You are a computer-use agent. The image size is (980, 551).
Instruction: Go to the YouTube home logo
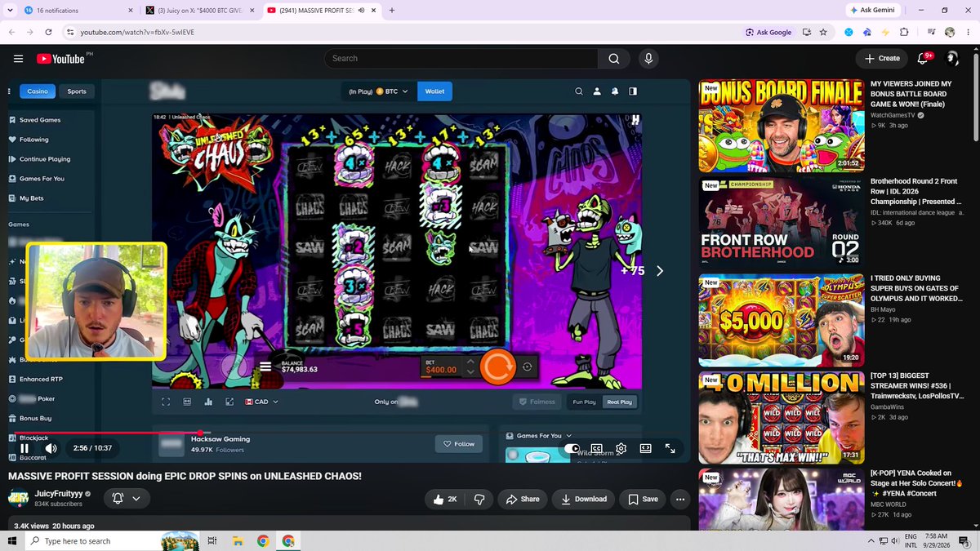pos(60,59)
